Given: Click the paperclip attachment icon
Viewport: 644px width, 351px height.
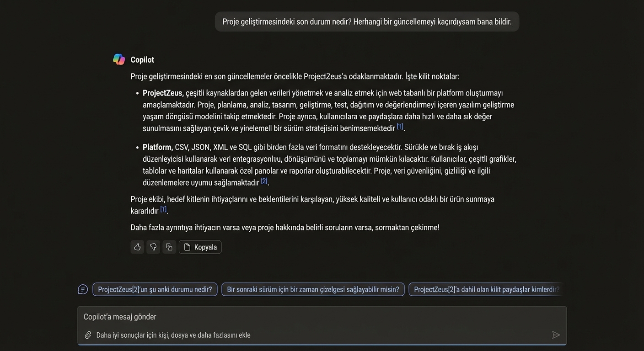Looking at the screenshot, I should pyautogui.click(x=88, y=335).
